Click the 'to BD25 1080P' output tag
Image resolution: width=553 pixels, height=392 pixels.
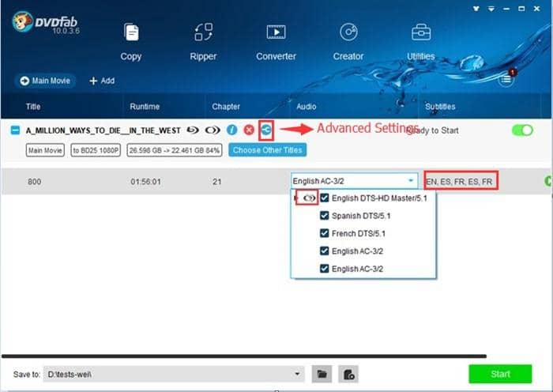pyautogui.click(x=96, y=150)
